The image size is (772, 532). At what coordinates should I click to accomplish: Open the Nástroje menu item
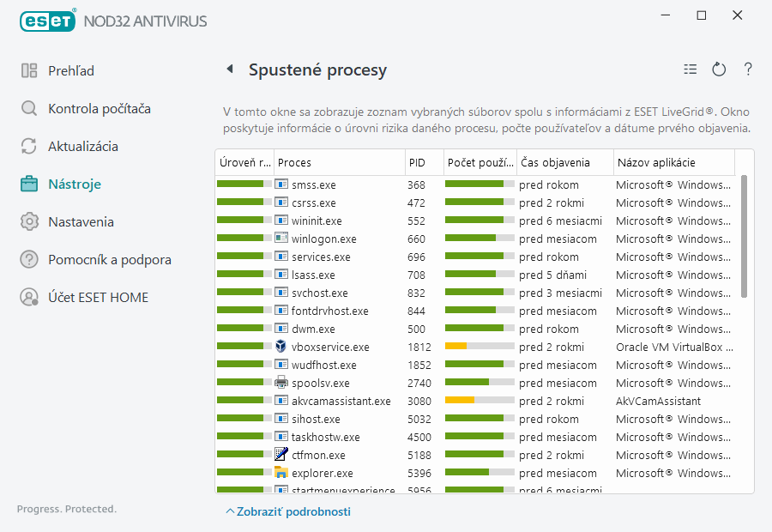pos(75,184)
